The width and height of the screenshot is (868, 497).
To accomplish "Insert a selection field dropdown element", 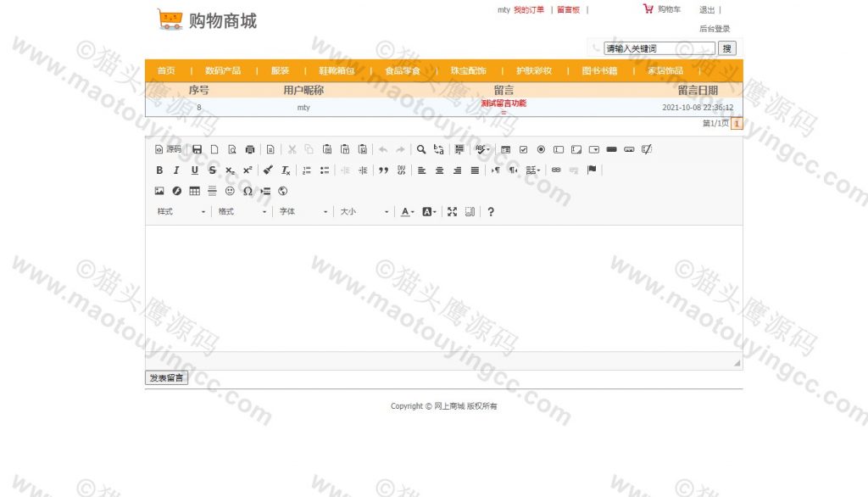I will (x=594, y=149).
